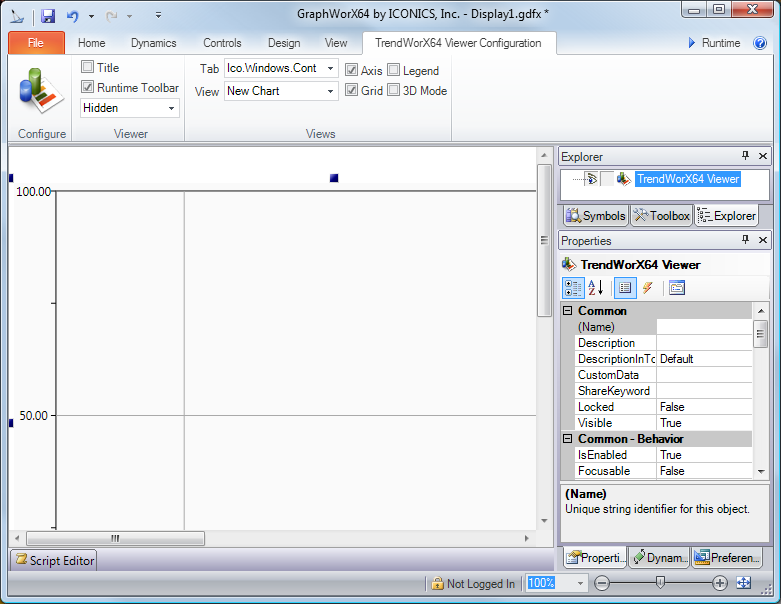The width and height of the screenshot is (781, 604).
Task: Switch to the Home ribbon tab
Action: click(92, 43)
